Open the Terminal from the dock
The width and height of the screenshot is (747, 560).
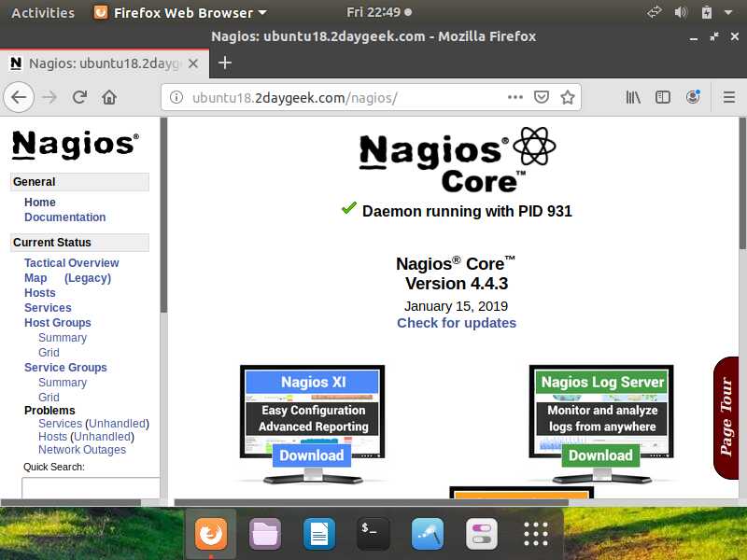(373, 534)
